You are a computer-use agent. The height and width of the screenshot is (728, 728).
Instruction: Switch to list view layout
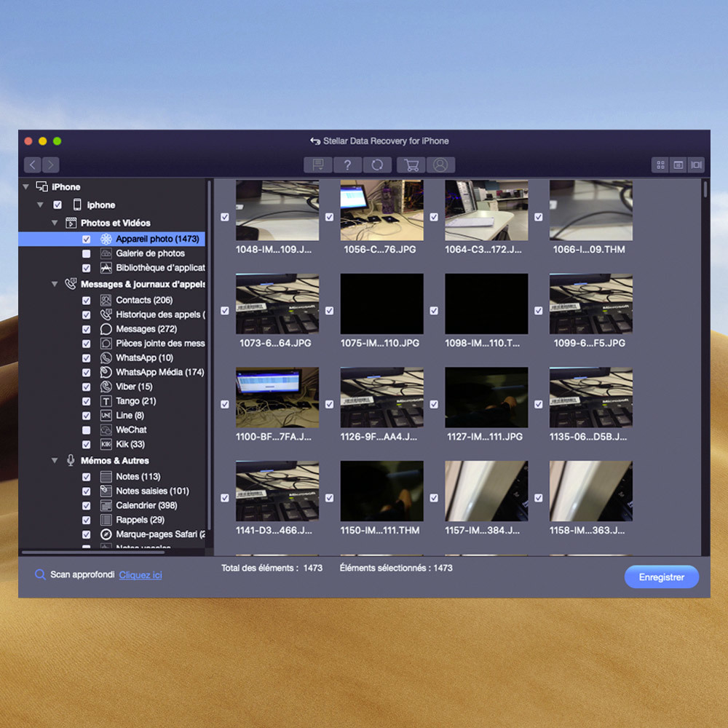click(678, 165)
